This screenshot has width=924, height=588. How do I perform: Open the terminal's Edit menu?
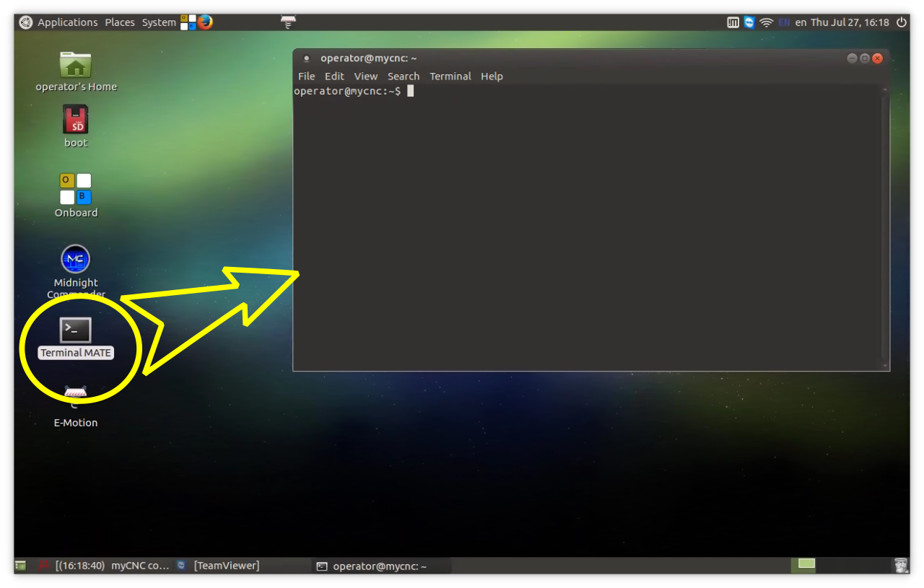tap(334, 76)
